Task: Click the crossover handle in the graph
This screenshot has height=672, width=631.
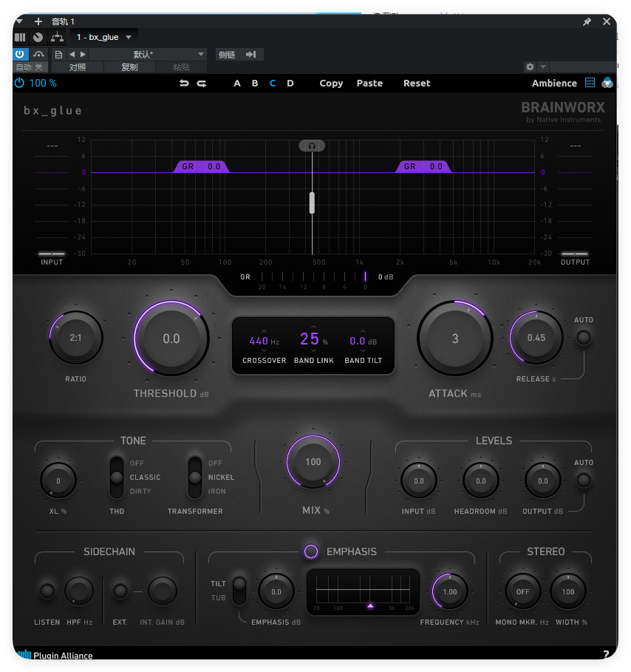Action: click(312, 203)
